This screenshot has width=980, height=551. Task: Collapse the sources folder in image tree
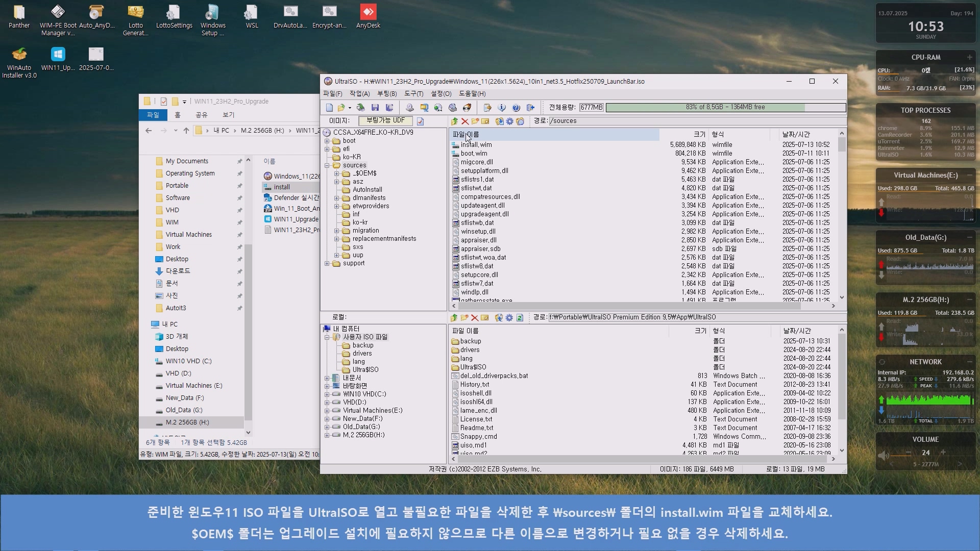point(327,165)
